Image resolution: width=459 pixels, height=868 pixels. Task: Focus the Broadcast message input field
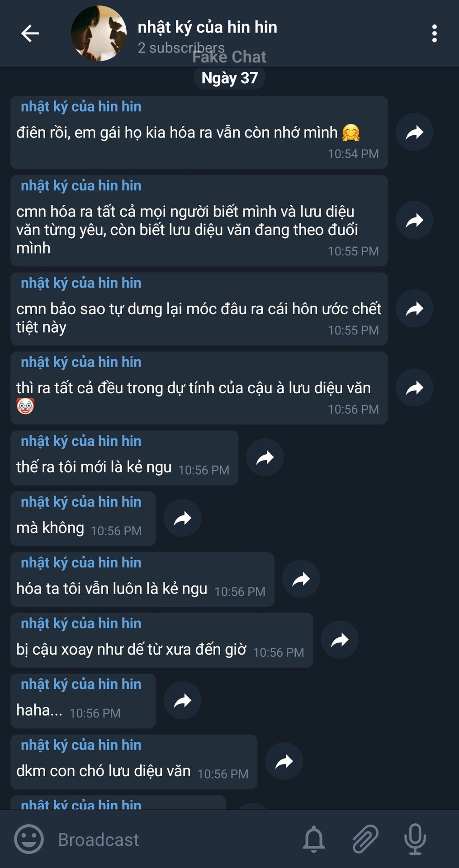172,840
